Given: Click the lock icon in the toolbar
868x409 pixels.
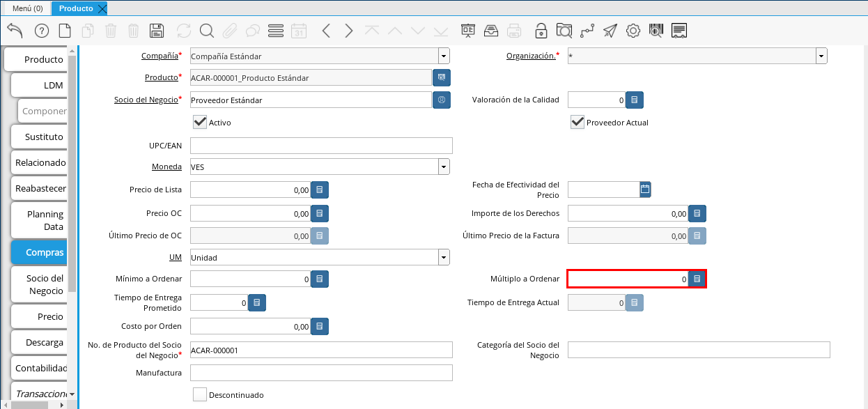Looking at the screenshot, I should (541, 31).
